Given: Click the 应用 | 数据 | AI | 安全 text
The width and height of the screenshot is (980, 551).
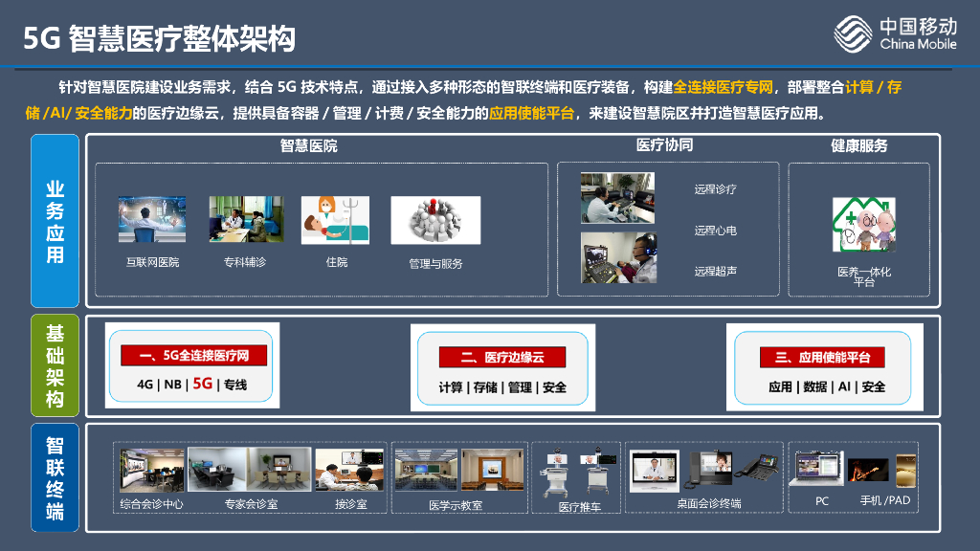Looking at the screenshot, I should tap(827, 386).
